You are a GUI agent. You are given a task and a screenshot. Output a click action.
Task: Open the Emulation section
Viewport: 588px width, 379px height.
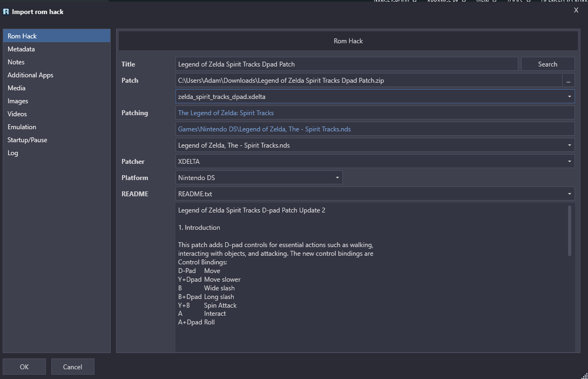(x=57, y=127)
